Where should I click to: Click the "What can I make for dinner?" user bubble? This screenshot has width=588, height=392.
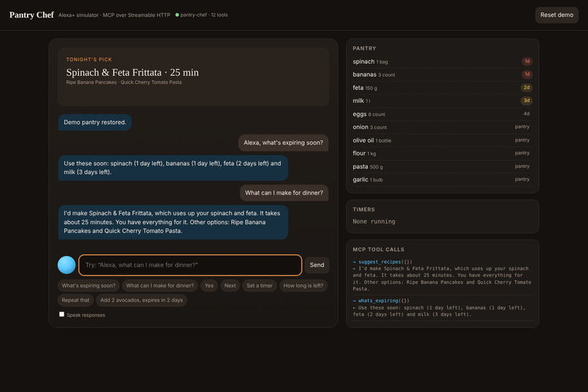pos(284,193)
